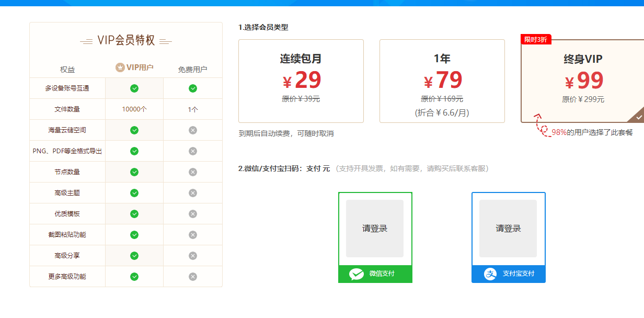The width and height of the screenshot is (644, 318).
Task: Click green checkmark for 海量云储空间 VIP column
Action: [134, 130]
